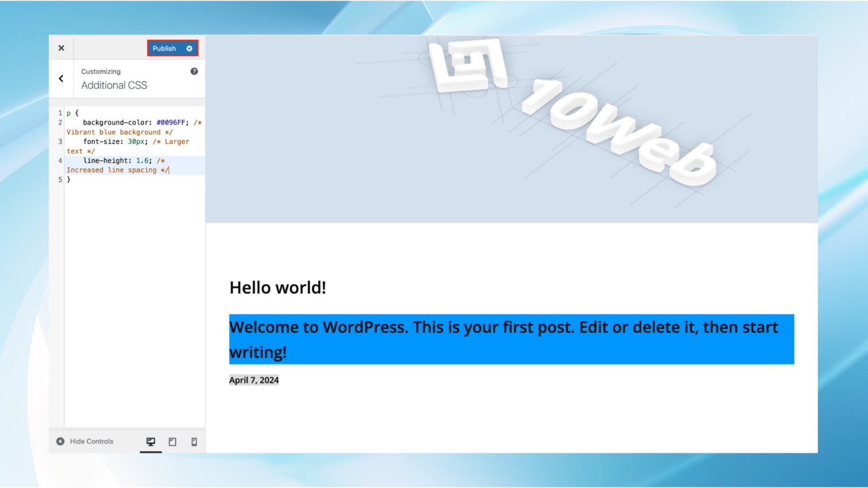Click line number 4 in the gutter
This screenshot has width=868, height=488.
[60, 160]
